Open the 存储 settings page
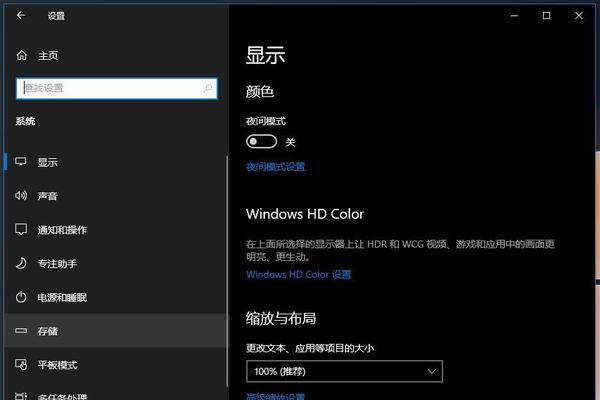The width and height of the screenshot is (600, 400). (116, 331)
